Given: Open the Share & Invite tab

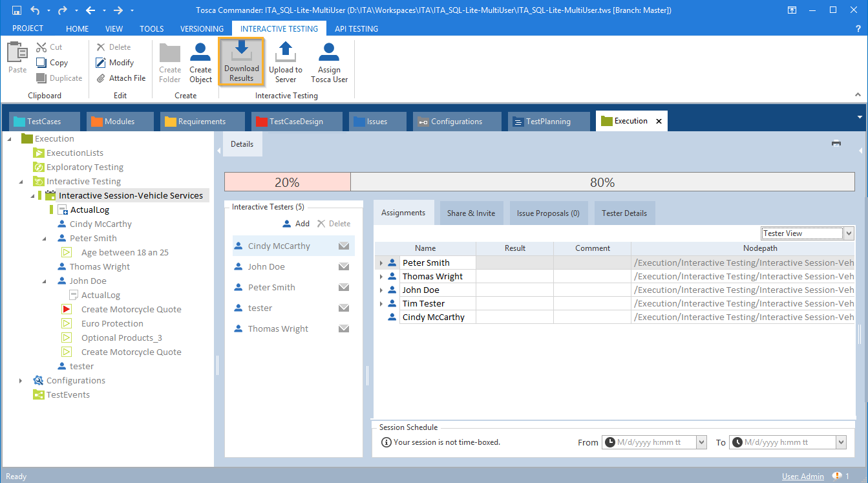Looking at the screenshot, I should pyautogui.click(x=471, y=213).
